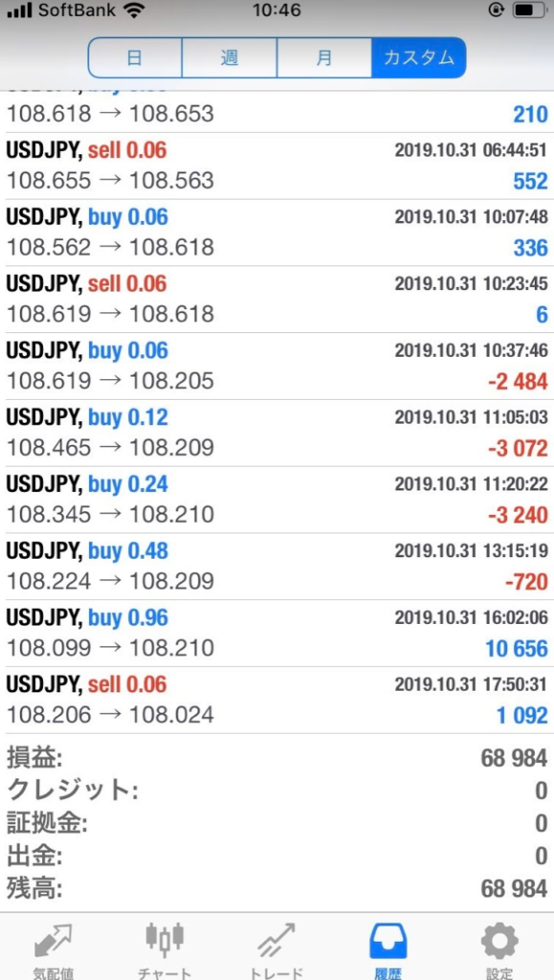Tap the battery status icon
This screenshot has height=980, width=554.
pyautogui.click(x=528, y=11)
